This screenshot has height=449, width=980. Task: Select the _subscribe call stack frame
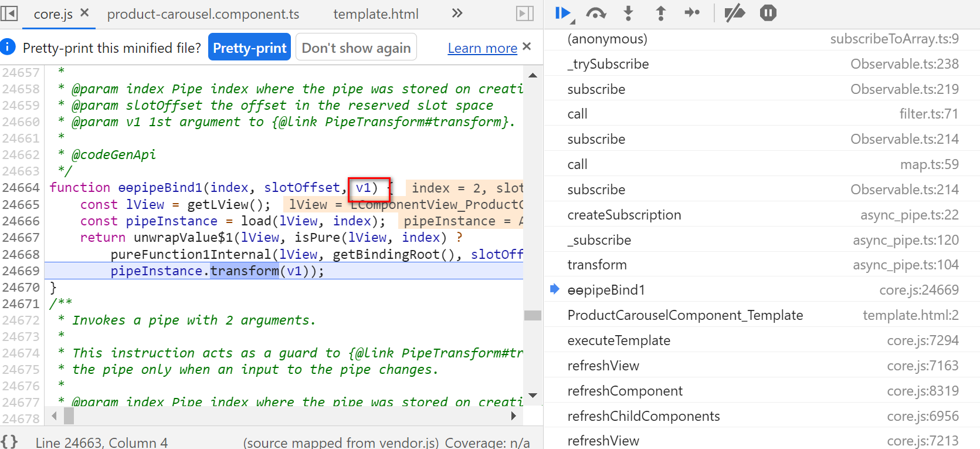click(x=762, y=240)
